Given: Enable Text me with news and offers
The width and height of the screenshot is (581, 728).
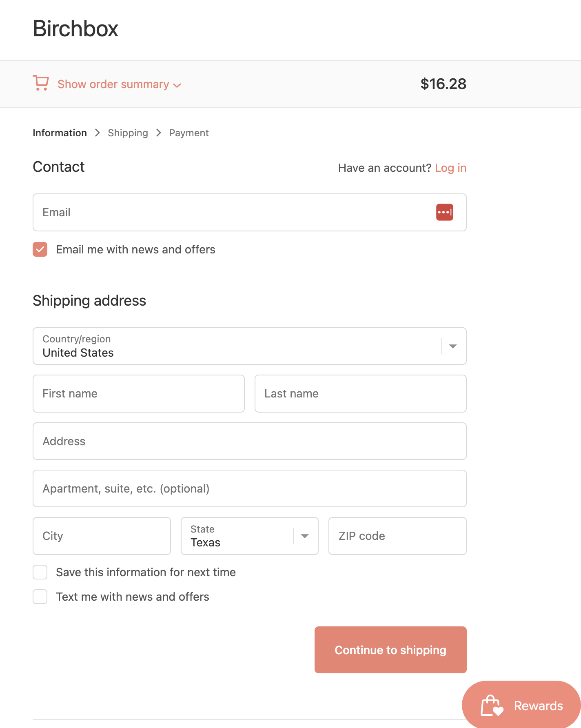Looking at the screenshot, I should click(40, 597).
